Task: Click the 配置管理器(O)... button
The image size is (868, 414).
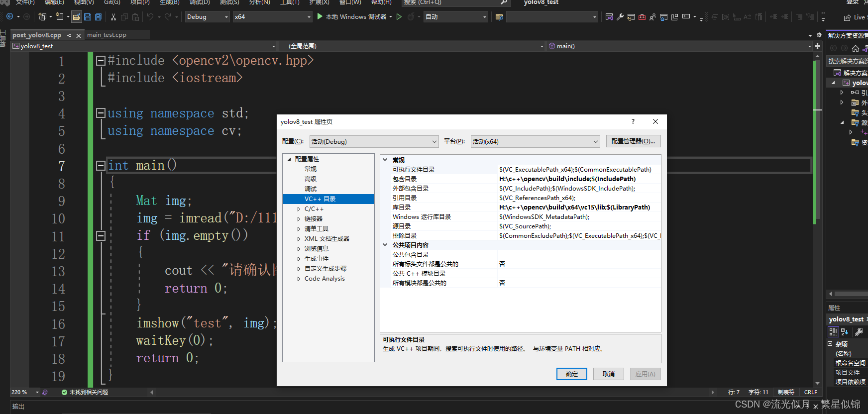Action: 634,141
